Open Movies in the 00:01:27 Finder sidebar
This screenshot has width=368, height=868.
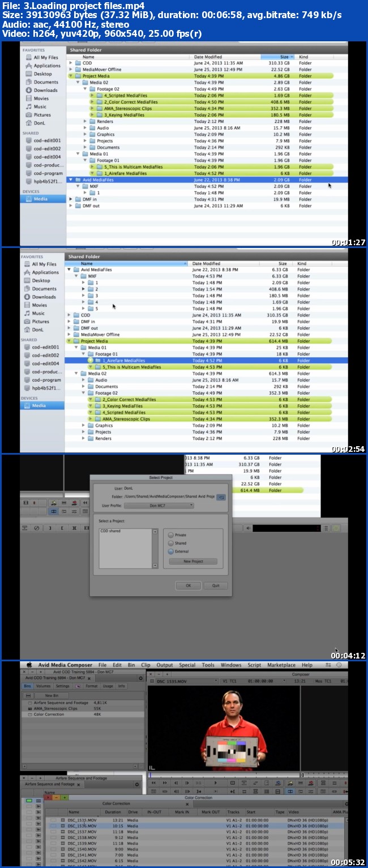coord(37,99)
